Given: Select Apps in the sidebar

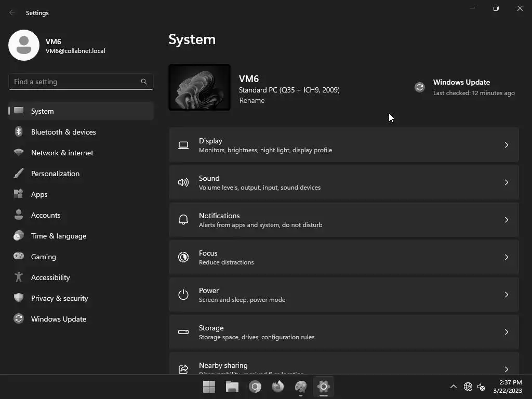Looking at the screenshot, I should [x=81, y=194].
